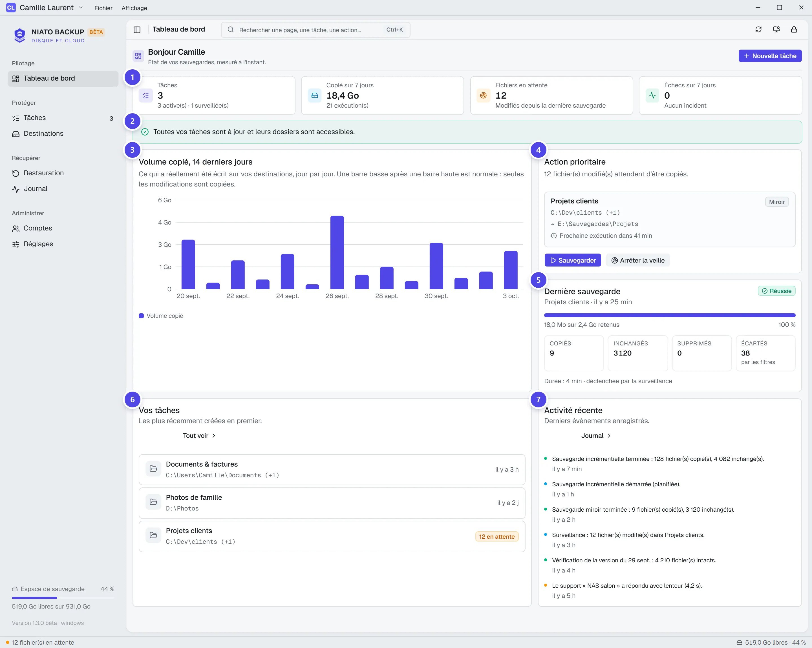Image resolution: width=812 pixels, height=648 pixels.
Task: Click the Nouvelle tâche button
Action: coord(770,56)
